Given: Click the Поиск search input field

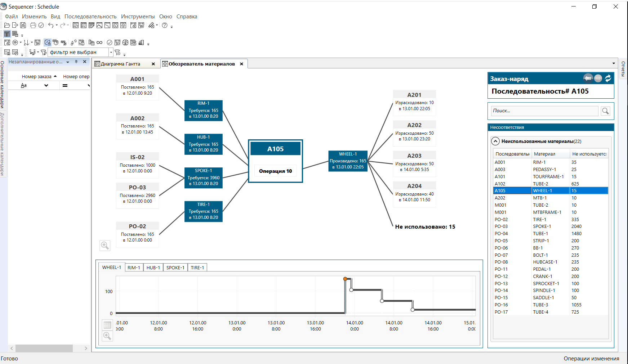Looking at the screenshot, I should (x=545, y=111).
